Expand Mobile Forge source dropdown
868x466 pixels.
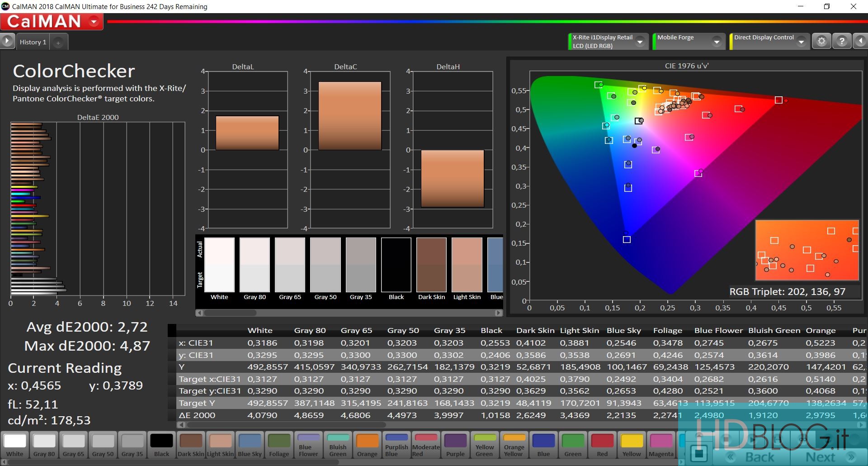tap(717, 42)
